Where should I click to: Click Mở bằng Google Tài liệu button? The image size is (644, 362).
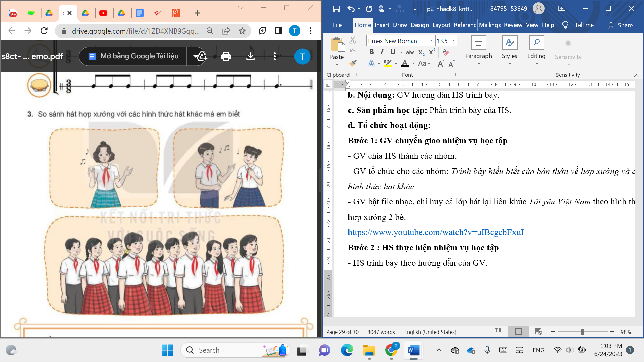click(x=133, y=56)
